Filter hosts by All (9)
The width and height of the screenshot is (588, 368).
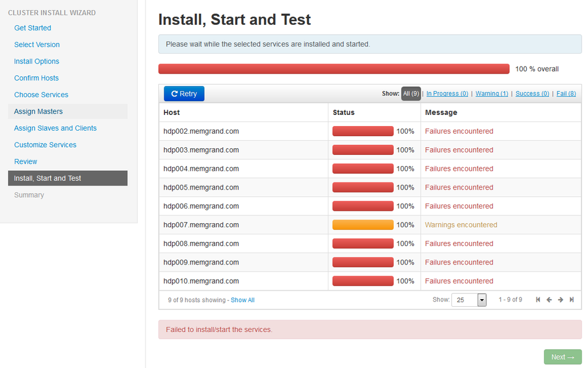(411, 94)
